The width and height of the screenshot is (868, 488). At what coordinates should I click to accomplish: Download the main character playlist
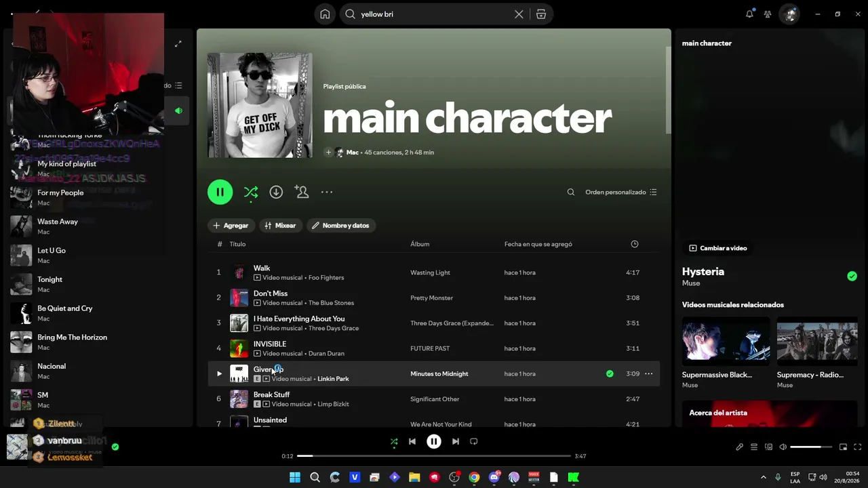pos(276,192)
